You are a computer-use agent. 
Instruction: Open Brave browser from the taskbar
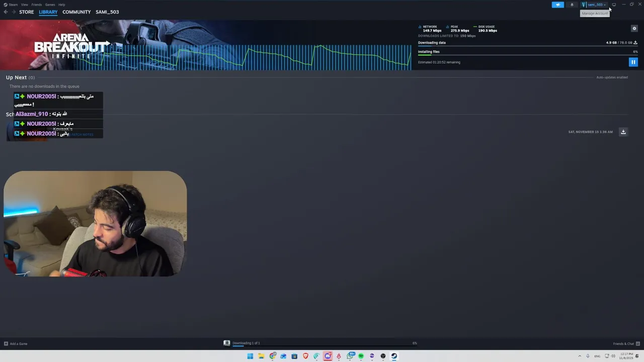tap(305, 356)
